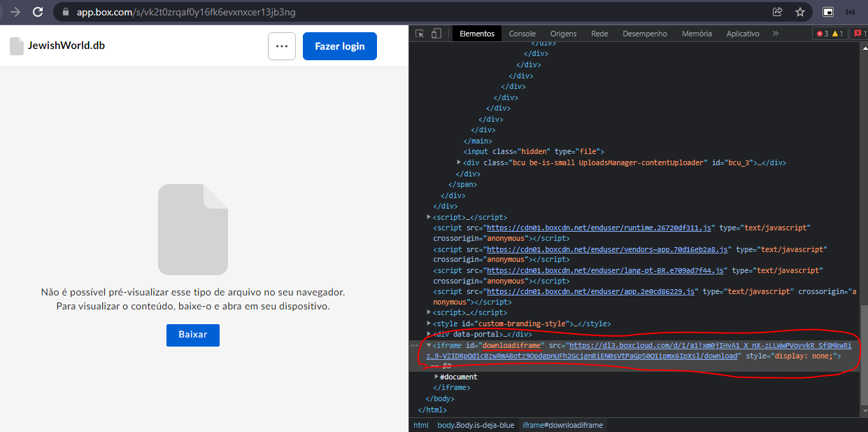The width and height of the screenshot is (868, 432).
Task: Switch to the Elementos tab
Action: point(477,34)
